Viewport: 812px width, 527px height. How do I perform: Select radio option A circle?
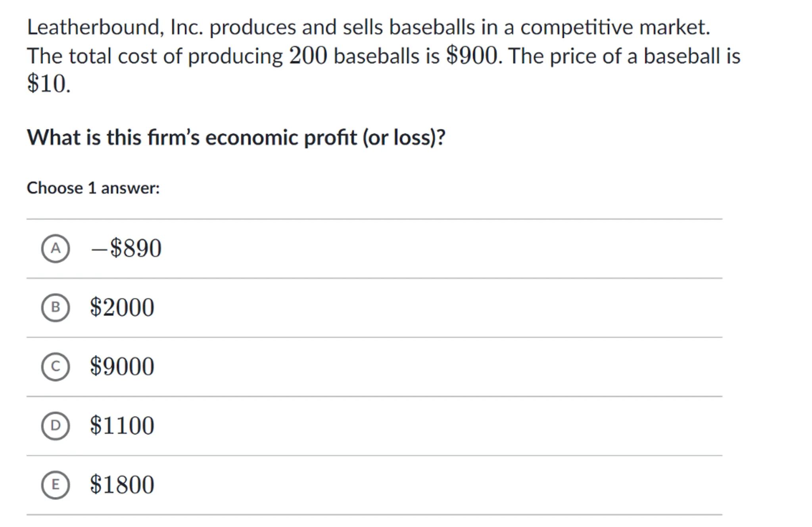coord(56,249)
